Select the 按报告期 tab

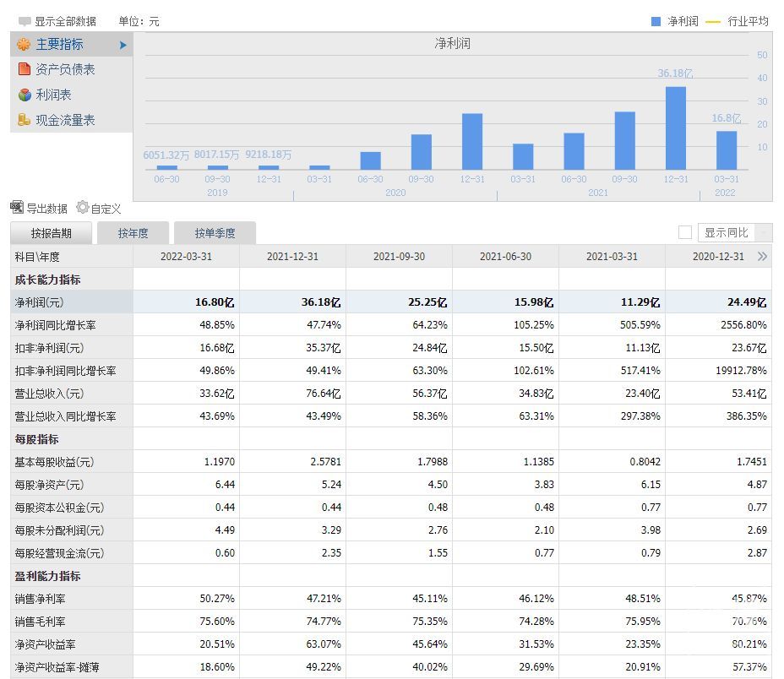pyautogui.click(x=52, y=233)
